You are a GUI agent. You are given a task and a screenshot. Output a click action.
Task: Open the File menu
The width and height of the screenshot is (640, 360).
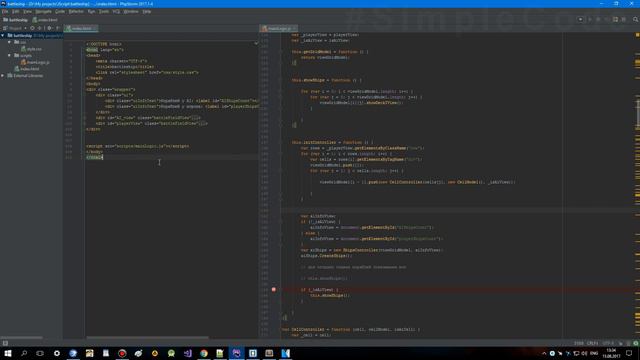pos(5,11)
